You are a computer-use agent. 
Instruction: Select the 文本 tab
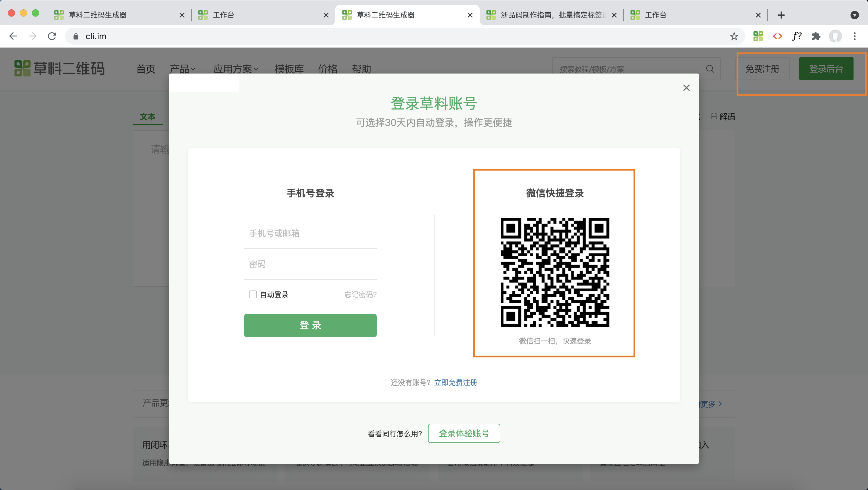coord(147,117)
